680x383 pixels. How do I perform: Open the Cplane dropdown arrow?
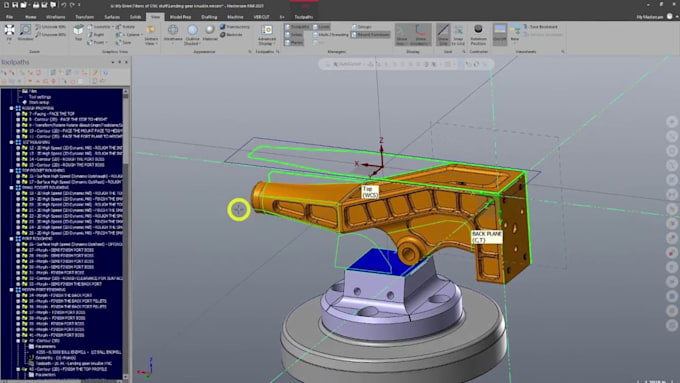[x=142, y=35]
